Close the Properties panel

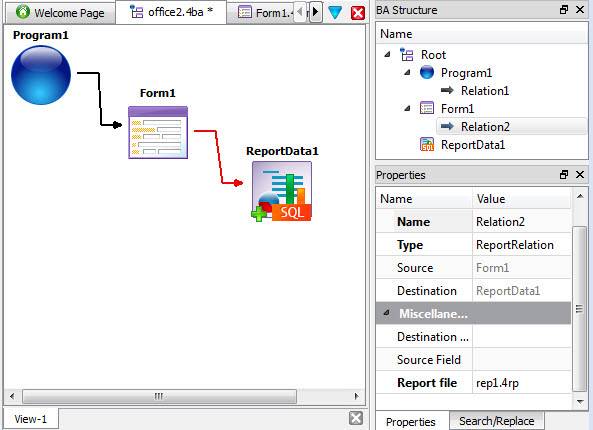[580, 174]
